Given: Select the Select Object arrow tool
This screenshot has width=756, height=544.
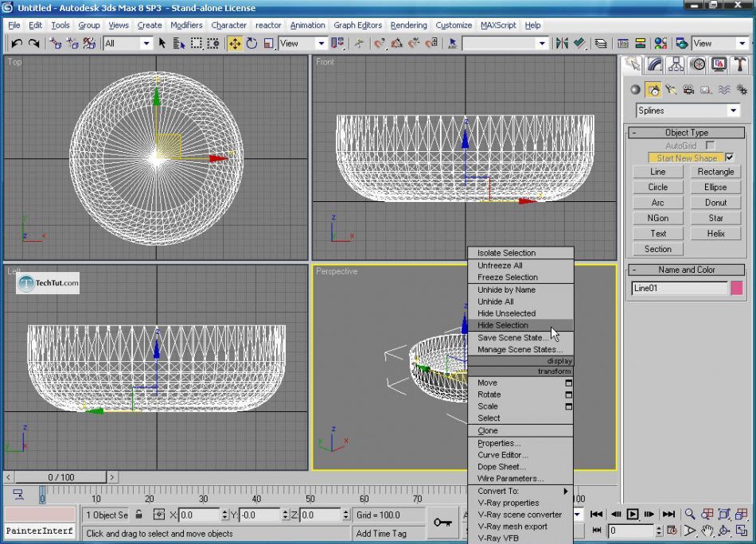Looking at the screenshot, I should [162, 44].
